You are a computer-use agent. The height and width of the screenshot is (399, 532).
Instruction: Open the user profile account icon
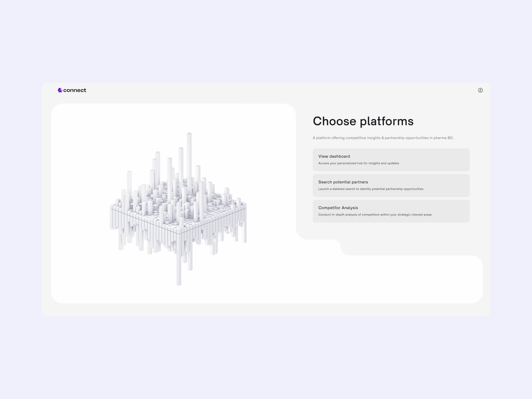[480, 90]
